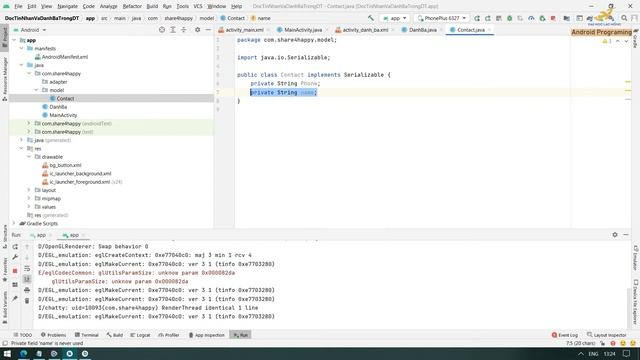Click the wrench icon in Run panel

click(x=15, y=258)
